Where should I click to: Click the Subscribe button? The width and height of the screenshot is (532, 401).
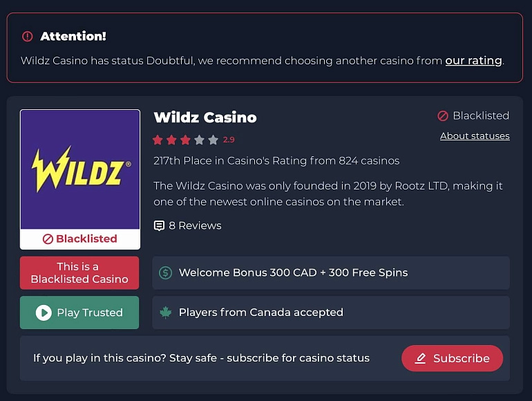click(453, 358)
